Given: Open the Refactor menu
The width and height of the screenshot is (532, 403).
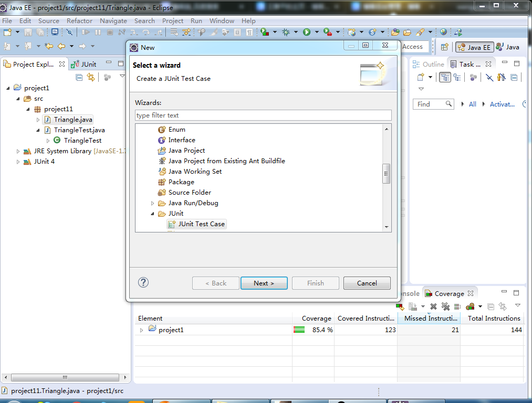Looking at the screenshot, I should 79,20.
